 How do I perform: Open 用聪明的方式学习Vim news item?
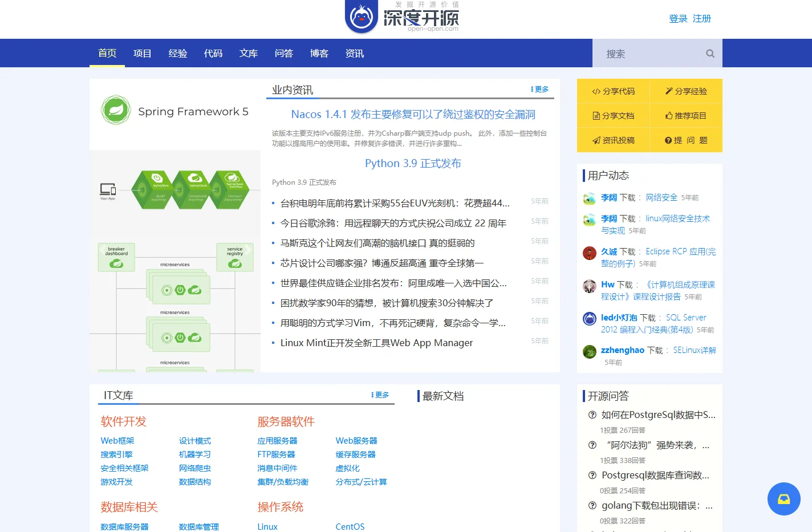coord(393,323)
